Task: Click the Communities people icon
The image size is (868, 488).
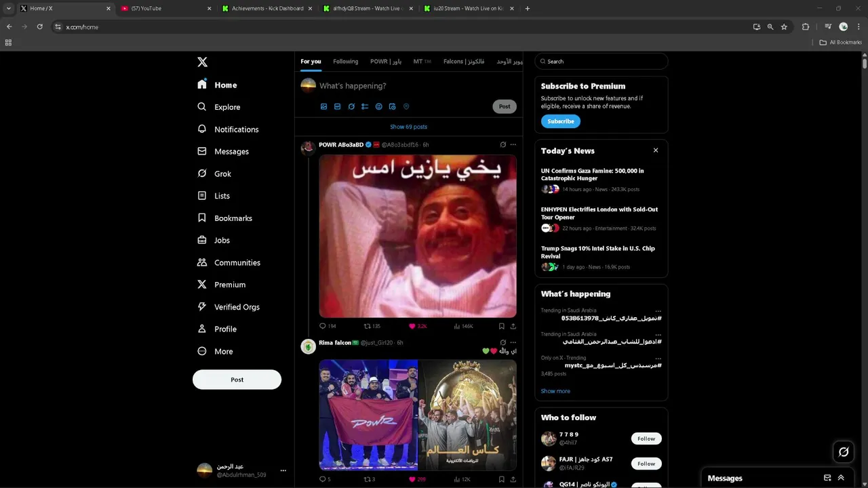Action: 201,262
